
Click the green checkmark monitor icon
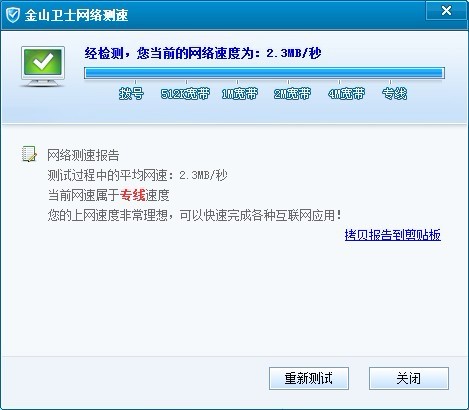click(43, 66)
